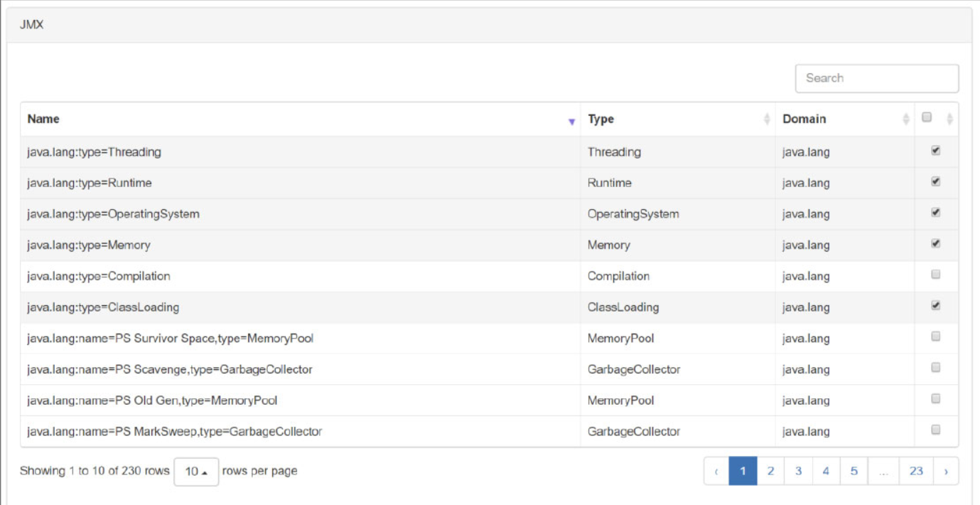This screenshot has width=980, height=505.
Task: Click the Domain column sort icon
Action: pyautogui.click(x=905, y=119)
